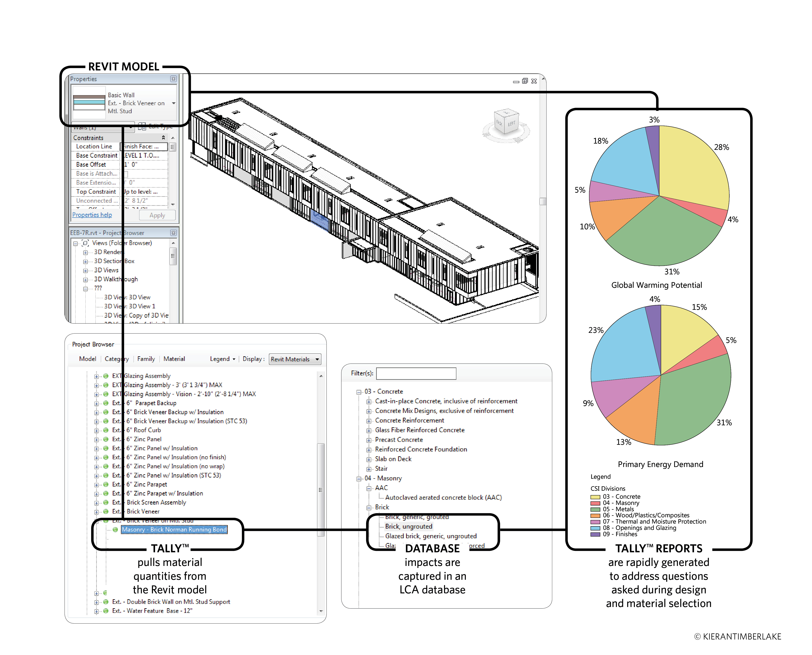This screenshot has height=655, width=812.
Task: Click the Filter(s) text field
Action: click(x=416, y=374)
